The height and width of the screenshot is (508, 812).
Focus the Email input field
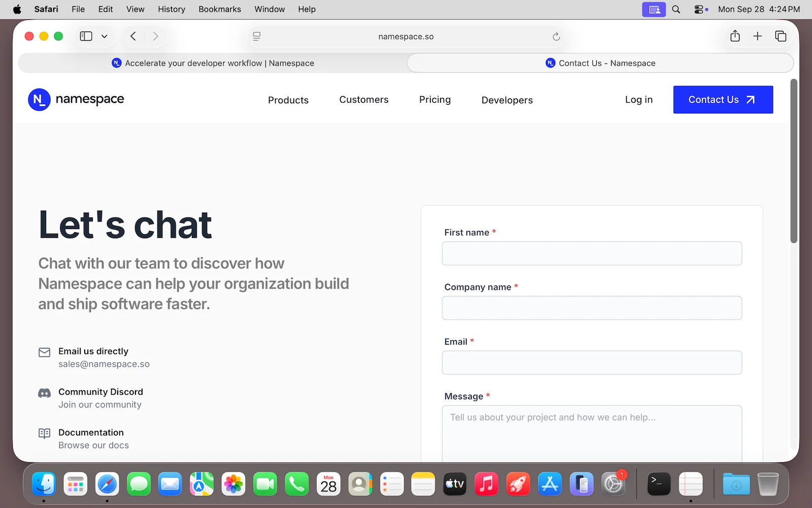[592, 363]
